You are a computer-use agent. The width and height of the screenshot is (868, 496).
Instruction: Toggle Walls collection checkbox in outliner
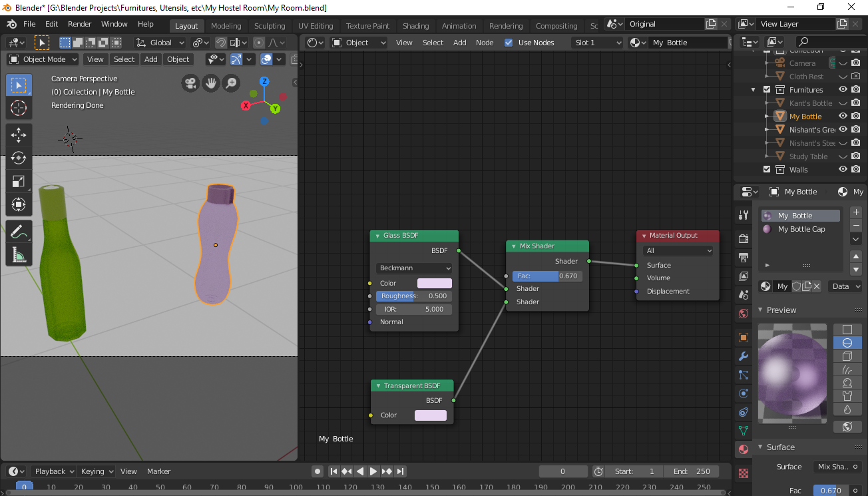point(767,169)
